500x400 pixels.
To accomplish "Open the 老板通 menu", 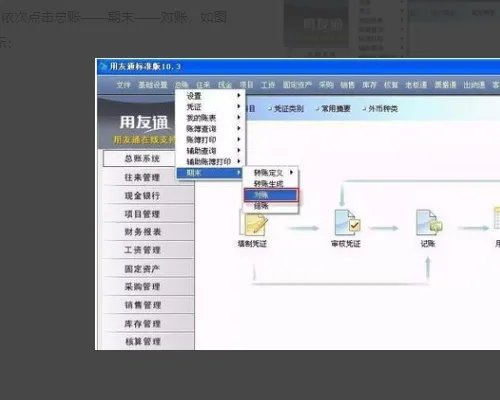I will tap(416, 85).
